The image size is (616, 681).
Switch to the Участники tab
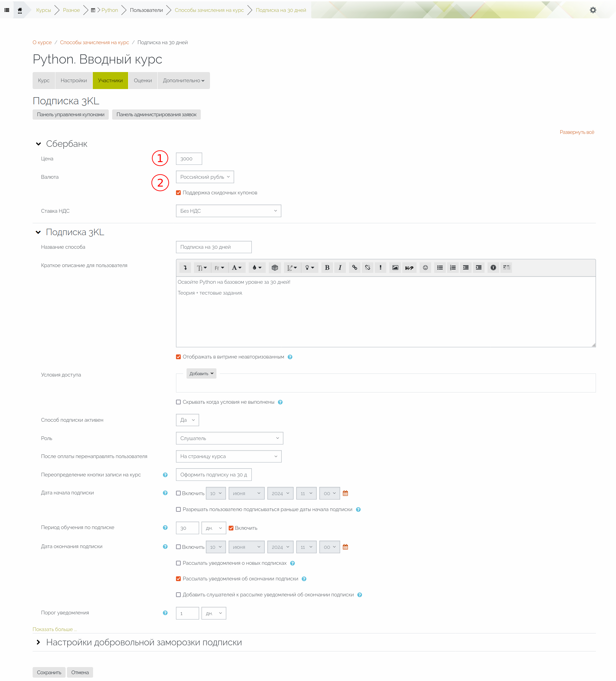110,81
